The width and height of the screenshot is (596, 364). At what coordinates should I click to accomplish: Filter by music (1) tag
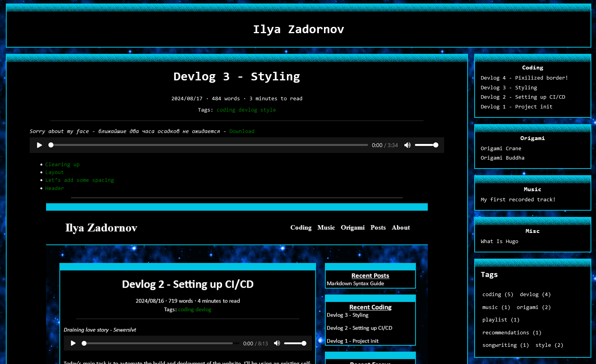pyautogui.click(x=496, y=307)
